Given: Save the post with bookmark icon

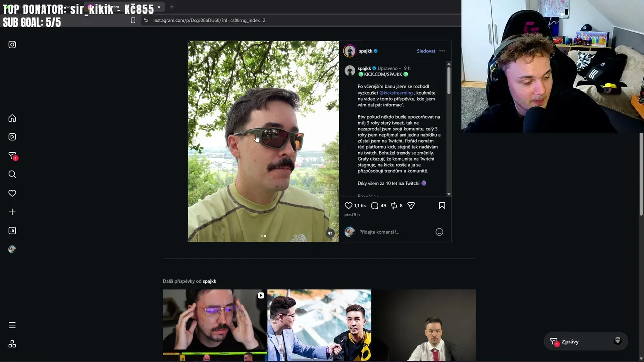Looking at the screenshot, I should pos(442,205).
